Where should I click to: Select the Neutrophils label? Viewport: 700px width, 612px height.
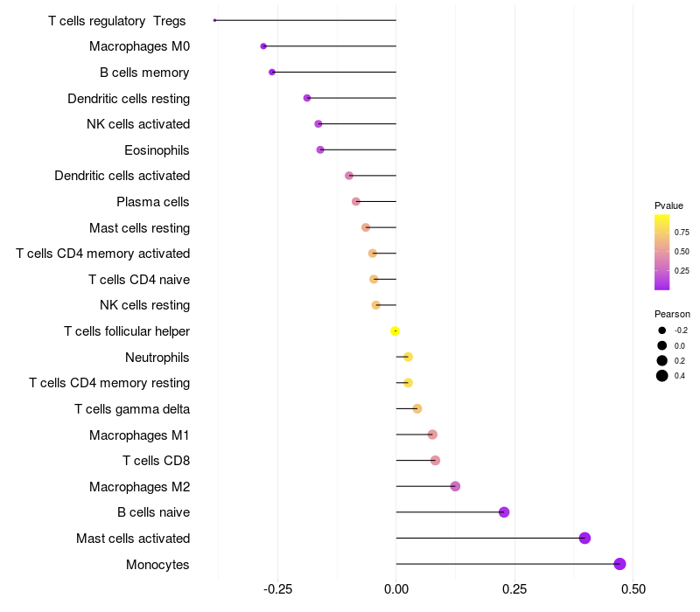157,358
